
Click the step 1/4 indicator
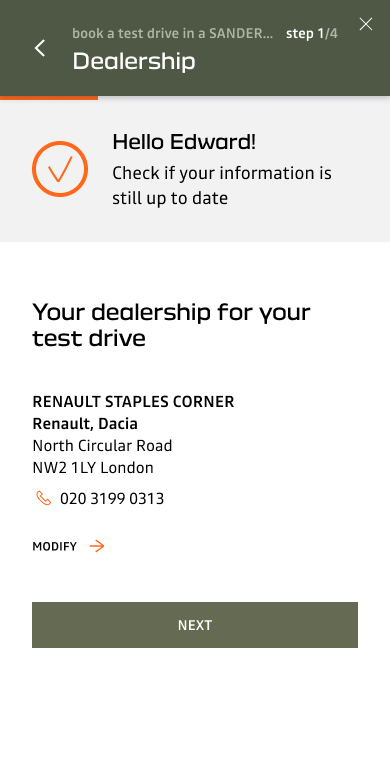coord(312,34)
